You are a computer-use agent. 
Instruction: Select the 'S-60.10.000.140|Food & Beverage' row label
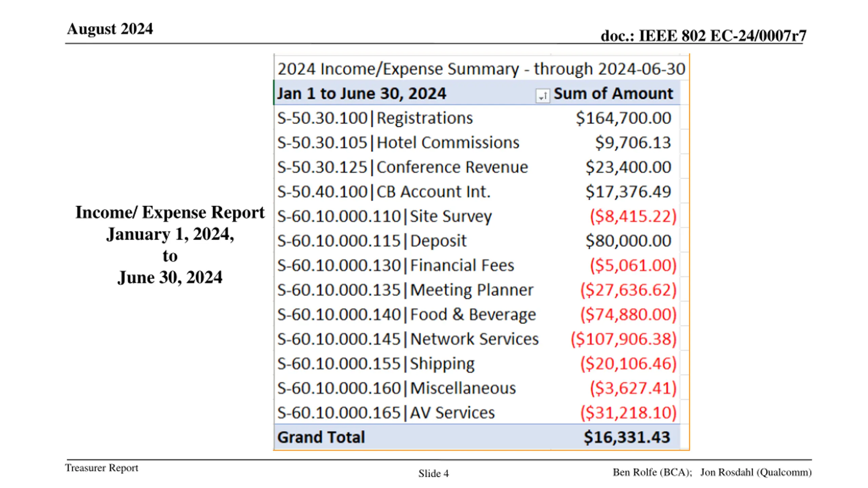pyautogui.click(x=407, y=314)
